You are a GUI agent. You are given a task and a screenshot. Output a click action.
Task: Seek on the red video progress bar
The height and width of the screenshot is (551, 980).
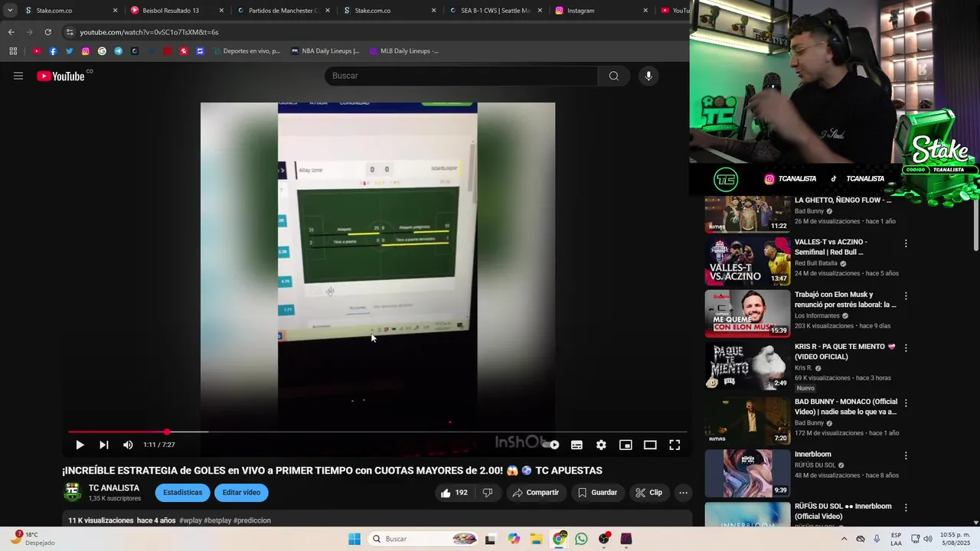377,432
